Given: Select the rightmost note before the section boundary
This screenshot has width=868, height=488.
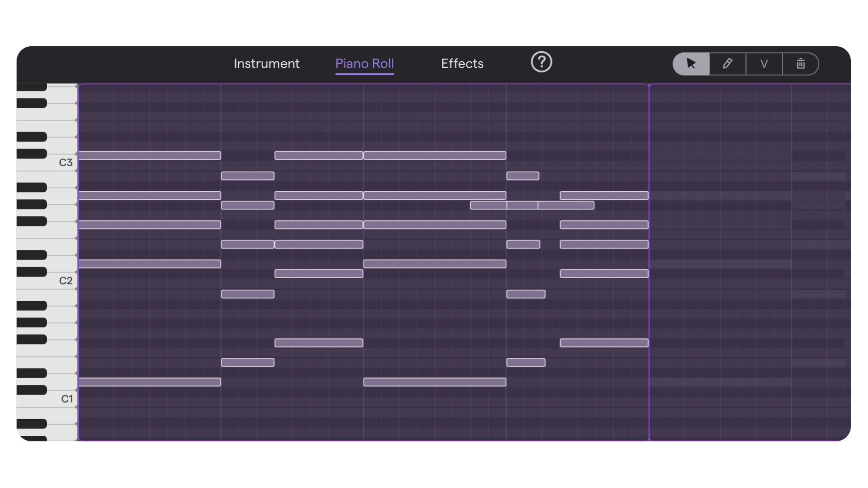Looking at the screenshot, I should pos(603,195).
